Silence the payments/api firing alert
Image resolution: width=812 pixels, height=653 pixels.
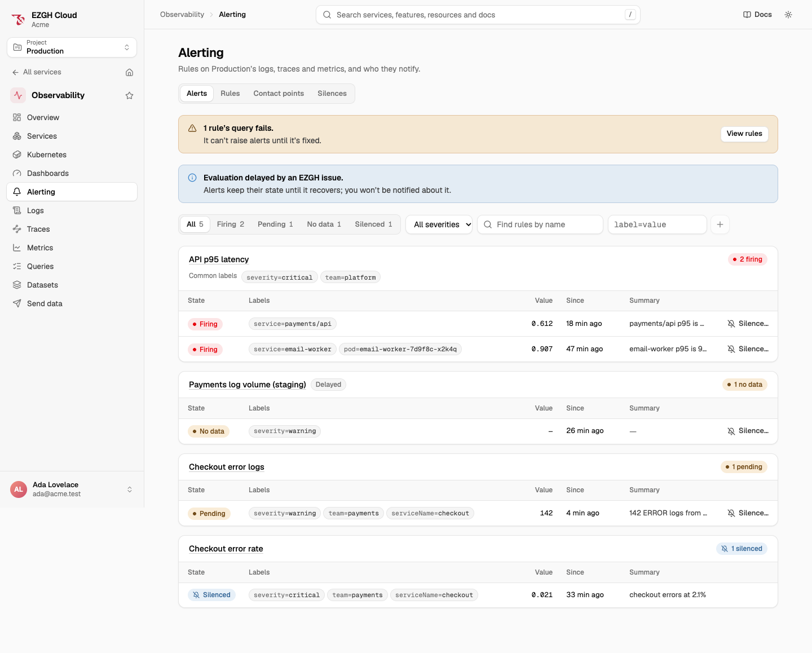coord(748,324)
